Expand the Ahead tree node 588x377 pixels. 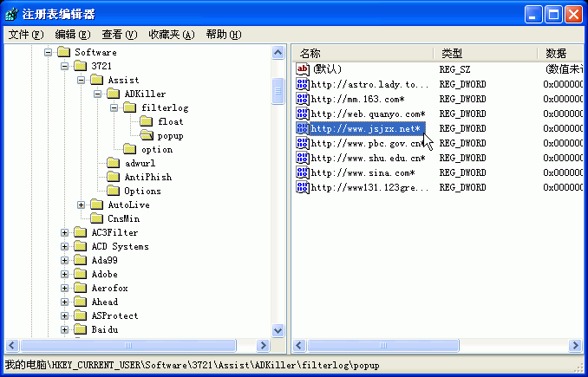(x=64, y=302)
